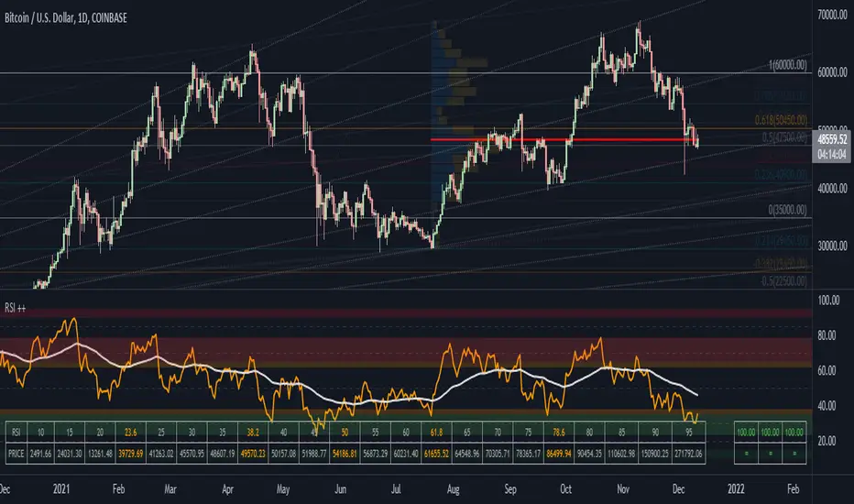Click the price cell 24031.30
Viewport: 854px width, 504px height.
(69, 454)
